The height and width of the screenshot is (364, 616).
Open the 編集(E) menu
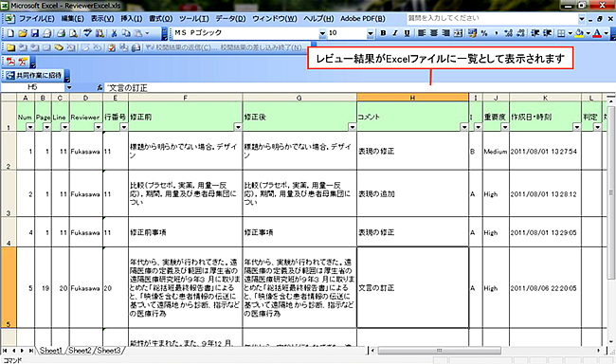pyautogui.click(x=73, y=18)
